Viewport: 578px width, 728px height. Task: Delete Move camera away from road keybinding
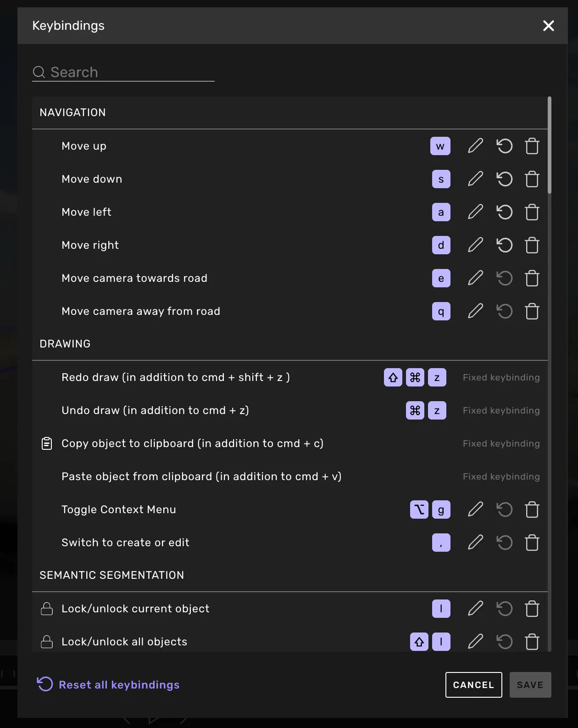(x=532, y=311)
